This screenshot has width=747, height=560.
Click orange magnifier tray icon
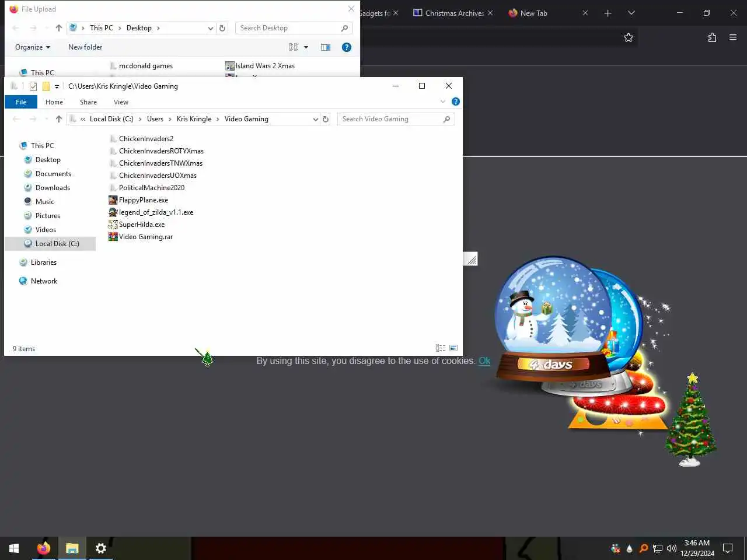point(644,548)
